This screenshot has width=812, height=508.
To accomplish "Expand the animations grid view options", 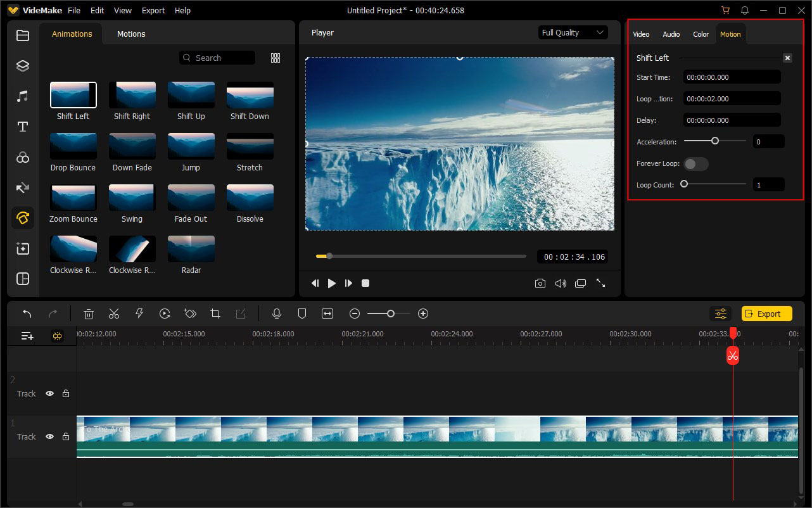I will tap(275, 58).
